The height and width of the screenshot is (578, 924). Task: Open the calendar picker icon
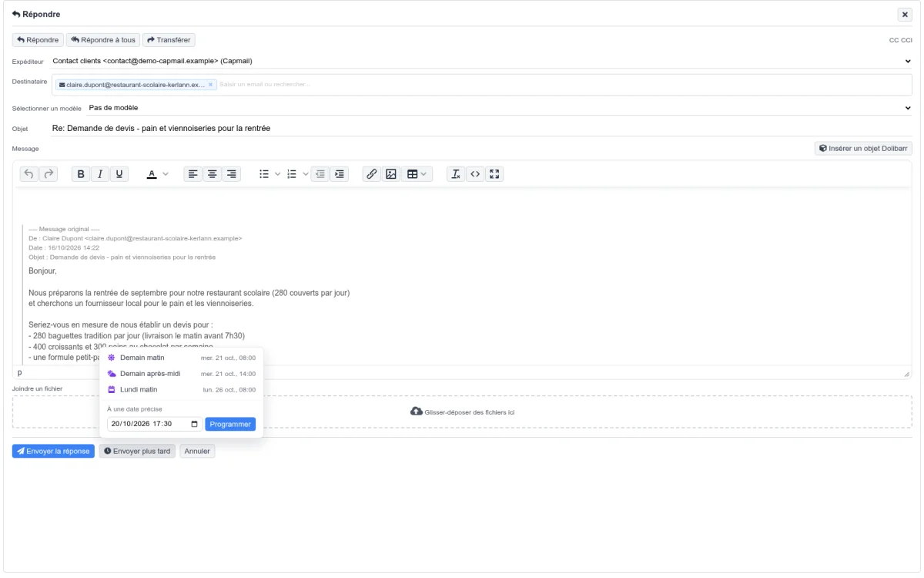(195, 424)
